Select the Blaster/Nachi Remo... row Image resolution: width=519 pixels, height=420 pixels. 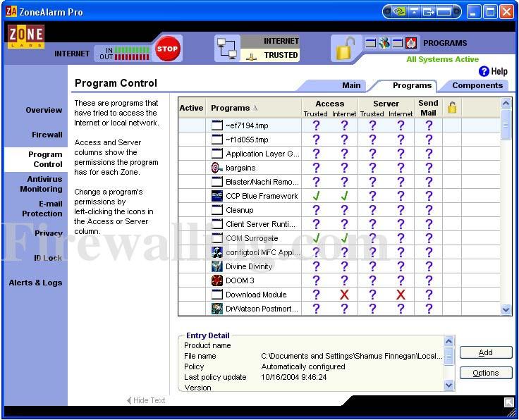point(339,182)
